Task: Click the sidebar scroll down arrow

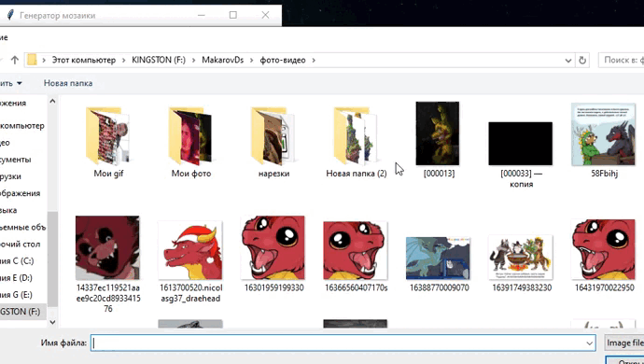Action: click(x=52, y=322)
